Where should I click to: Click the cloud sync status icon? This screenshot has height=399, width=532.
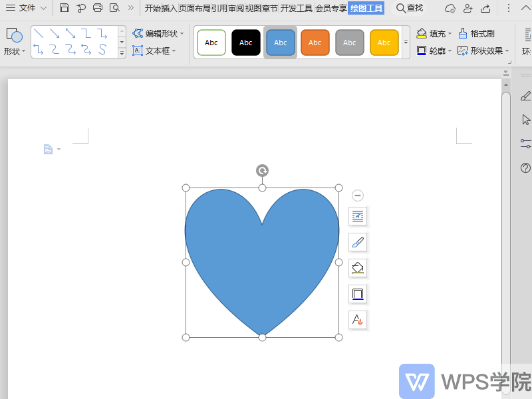click(450, 8)
